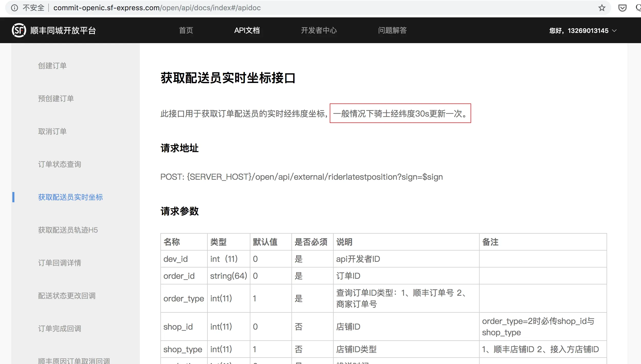This screenshot has height=364, width=641.
Task: Select 订单完成回调 in the sidebar
Action: tap(60, 329)
